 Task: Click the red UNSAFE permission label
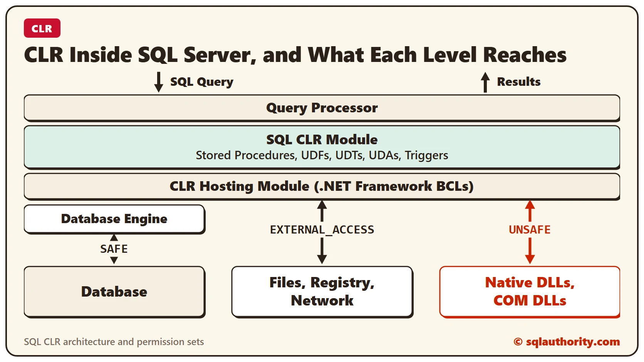[x=530, y=230]
